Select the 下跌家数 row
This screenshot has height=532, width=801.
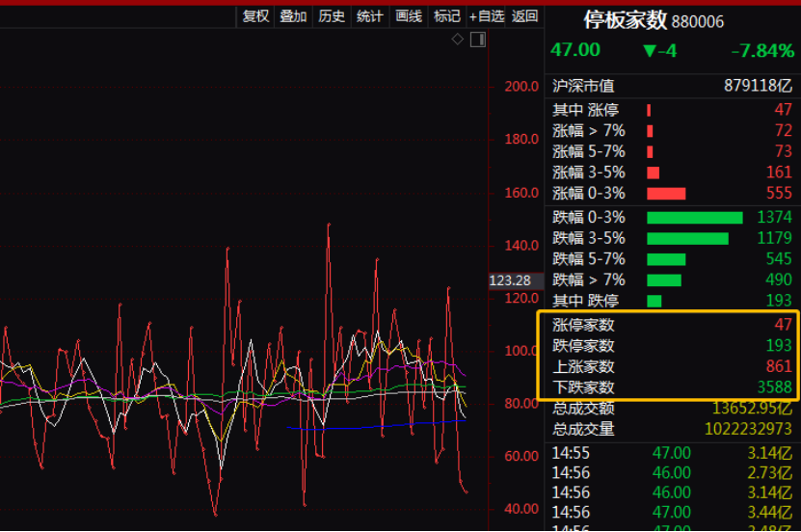(672, 387)
